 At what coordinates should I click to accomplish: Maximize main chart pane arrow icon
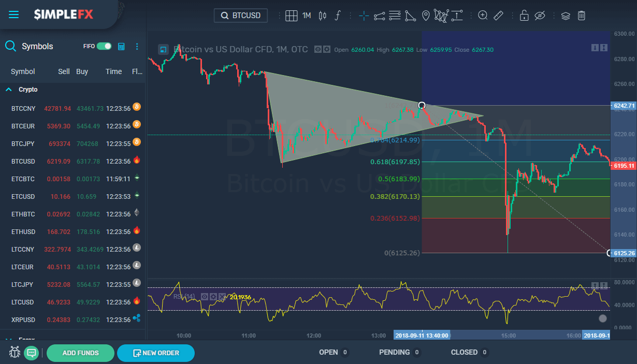click(x=603, y=48)
